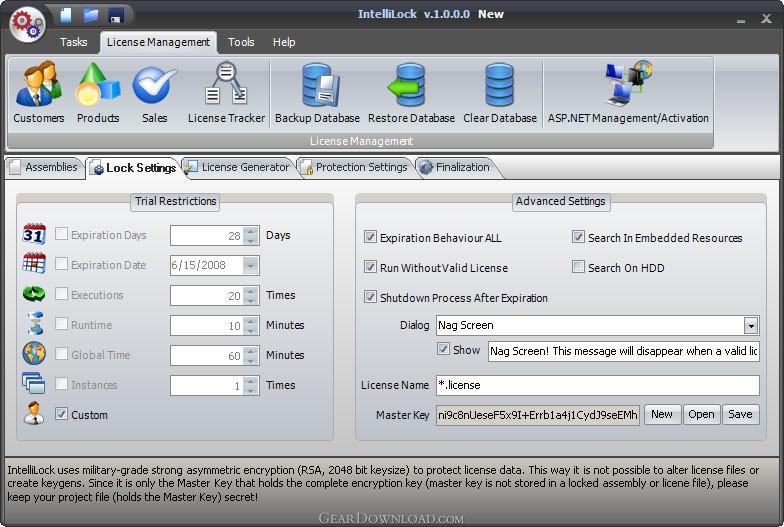Click into the License Name field
Image resolution: width=784 pixels, height=527 pixels.
pos(596,385)
